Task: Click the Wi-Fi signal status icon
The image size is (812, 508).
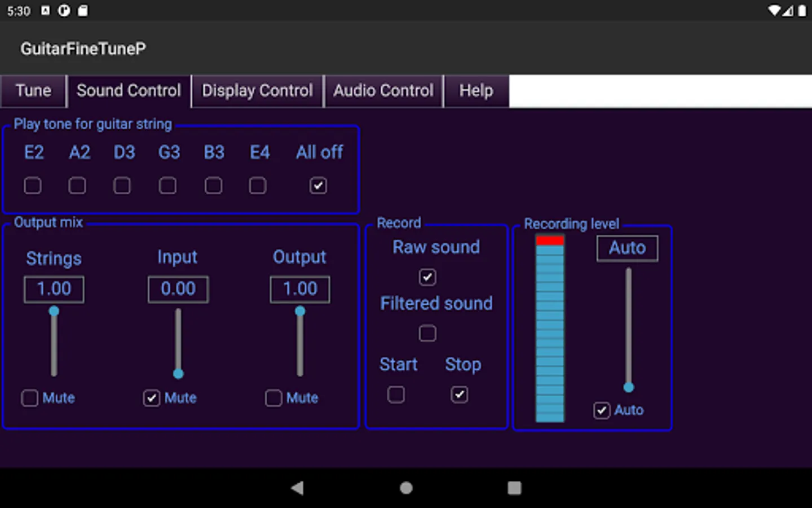Action: coord(774,11)
